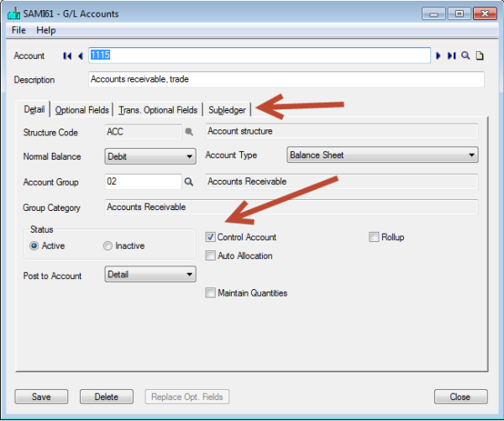Open the Account Type dropdown
Image resolution: width=504 pixels, height=421 pixels.
(x=382, y=155)
